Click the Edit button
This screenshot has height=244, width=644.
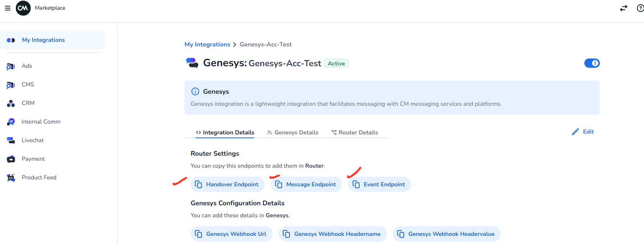click(x=583, y=132)
